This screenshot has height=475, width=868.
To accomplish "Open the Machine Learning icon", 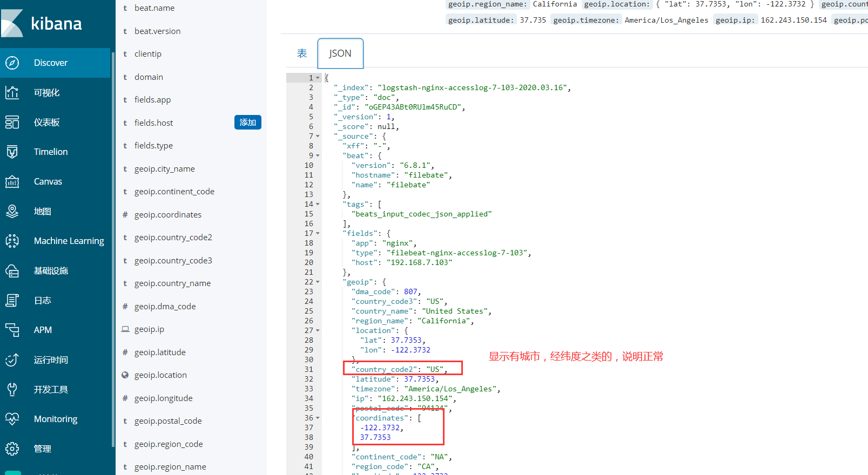I will point(12,241).
